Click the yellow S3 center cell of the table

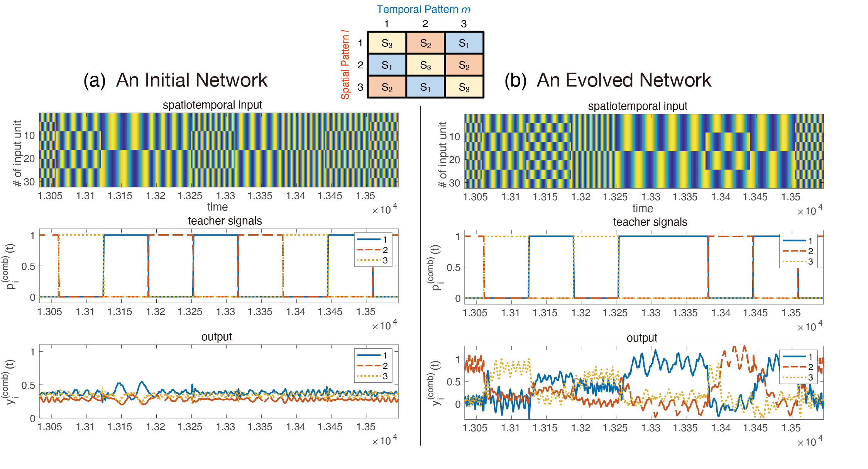click(425, 65)
